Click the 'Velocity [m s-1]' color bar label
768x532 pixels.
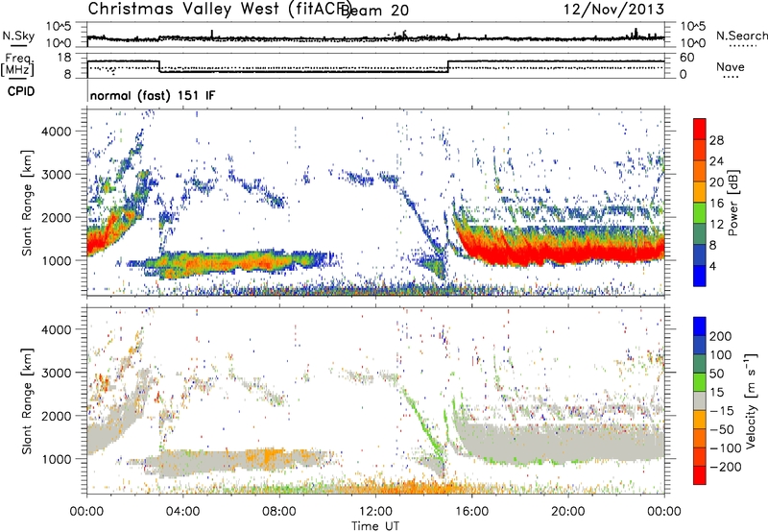(x=750, y=400)
